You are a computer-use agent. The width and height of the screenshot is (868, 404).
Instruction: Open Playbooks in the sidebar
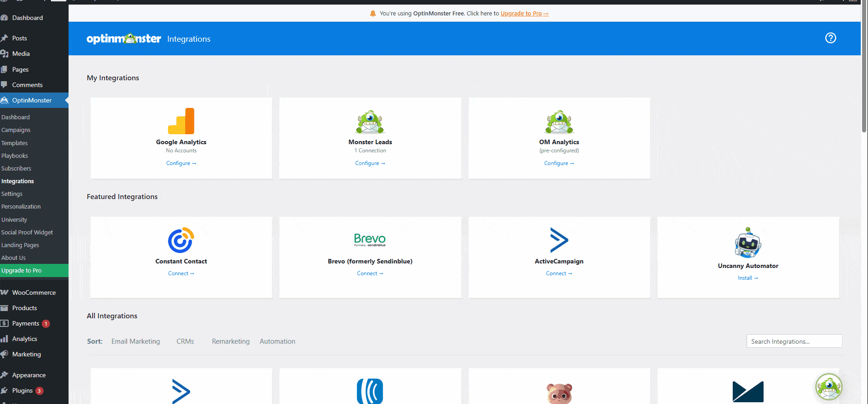coord(15,156)
